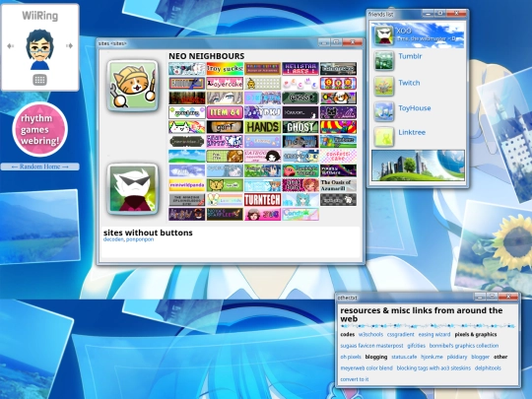Open the ITEM 64 pink button
The image size is (532, 399).
[x=225, y=112]
